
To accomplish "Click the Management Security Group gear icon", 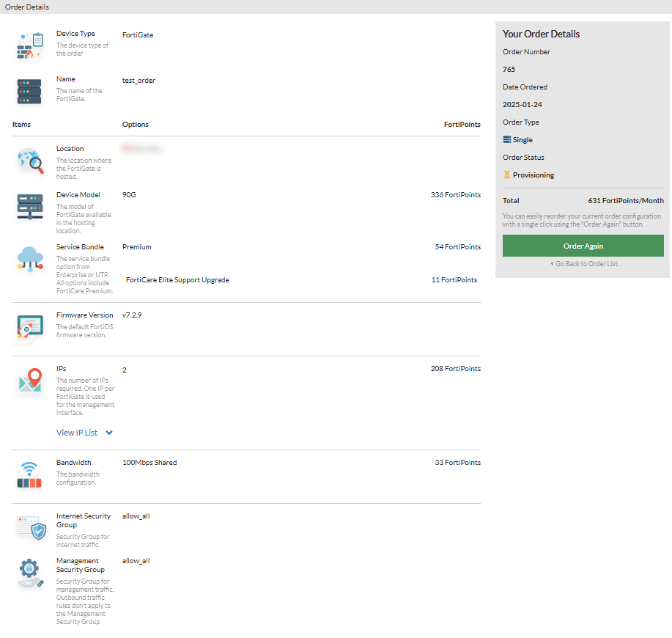I will pos(31,573).
